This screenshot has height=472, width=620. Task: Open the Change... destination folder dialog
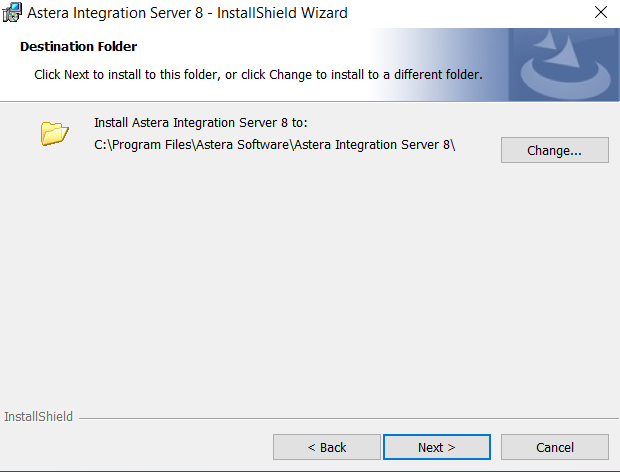coord(554,150)
